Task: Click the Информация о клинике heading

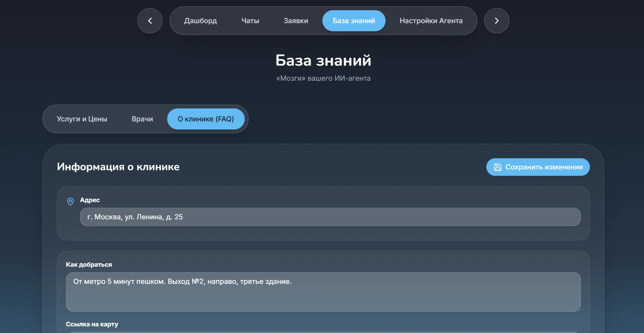Action: click(x=118, y=167)
